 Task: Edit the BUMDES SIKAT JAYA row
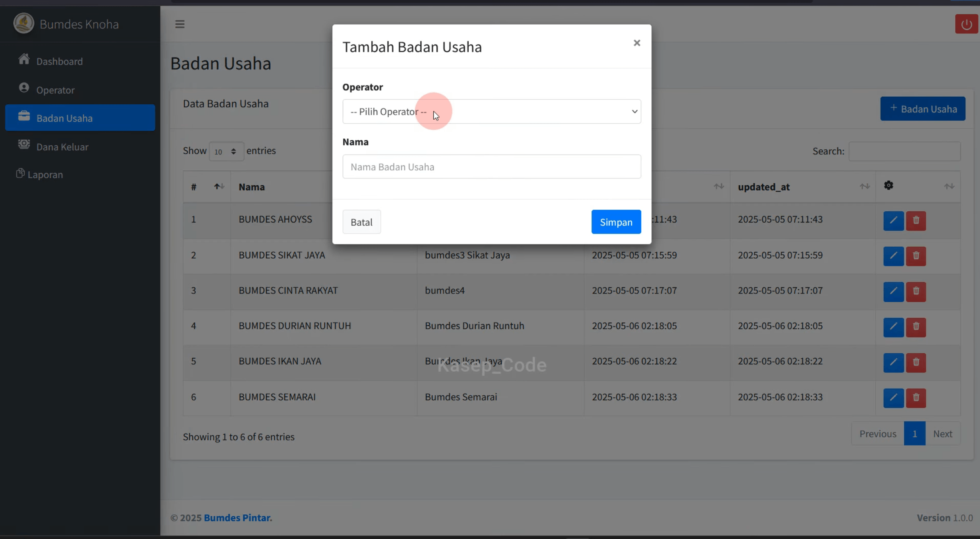(893, 256)
